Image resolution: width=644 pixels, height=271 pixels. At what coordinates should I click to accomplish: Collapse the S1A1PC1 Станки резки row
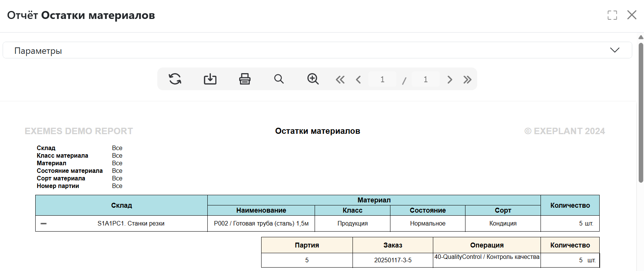[x=44, y=224]
